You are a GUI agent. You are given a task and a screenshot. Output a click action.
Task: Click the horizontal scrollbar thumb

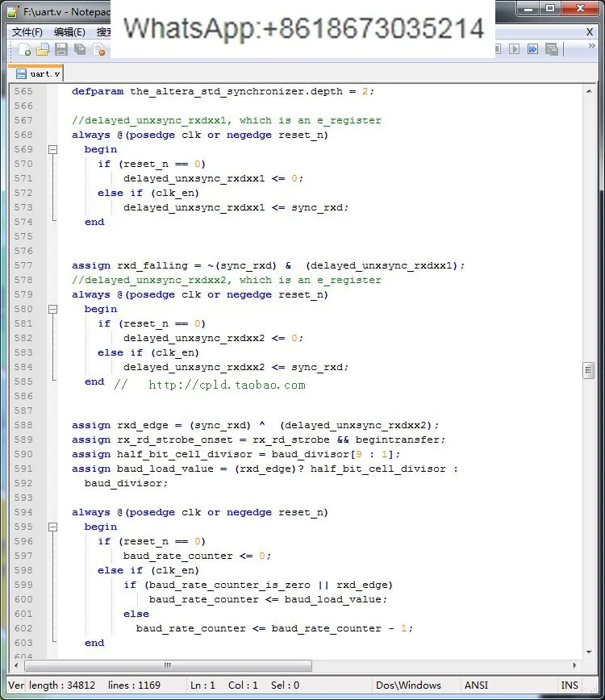pyautogui.click(x=168, y=665)
